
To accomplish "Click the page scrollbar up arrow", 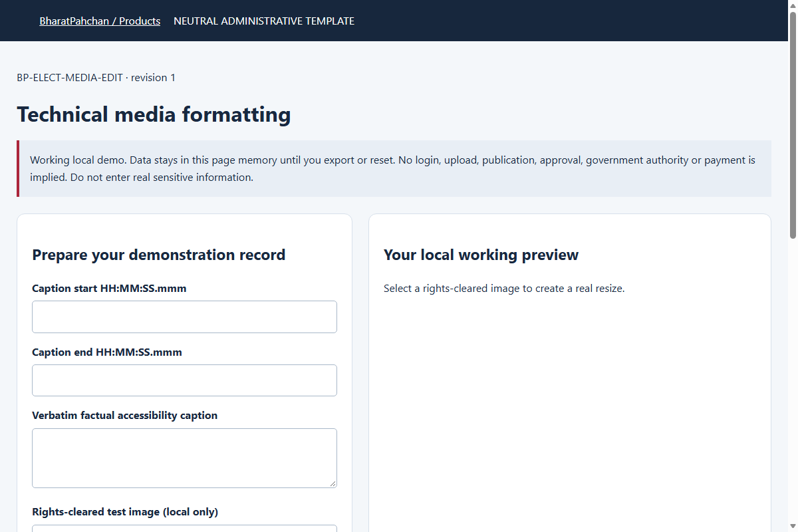I will [x=793, y=5].
